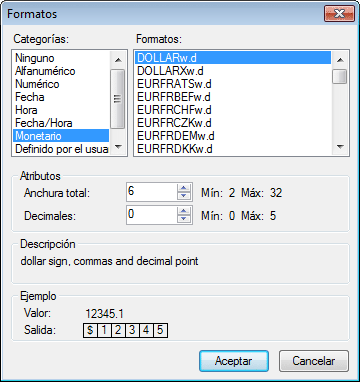Click the Cancelar button

(314, 361)
